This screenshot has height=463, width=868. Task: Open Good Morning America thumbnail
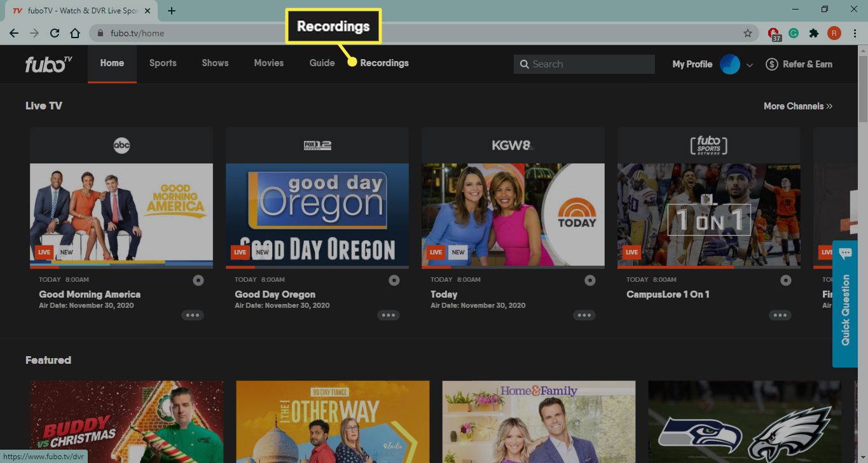121,215
